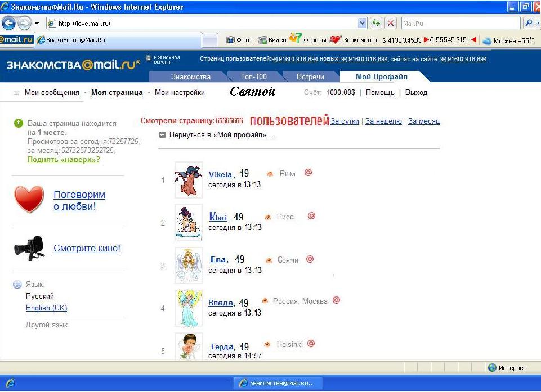Open Мои сообщения link
This screenshot has width=541, height=392.
tap(52, 92)
